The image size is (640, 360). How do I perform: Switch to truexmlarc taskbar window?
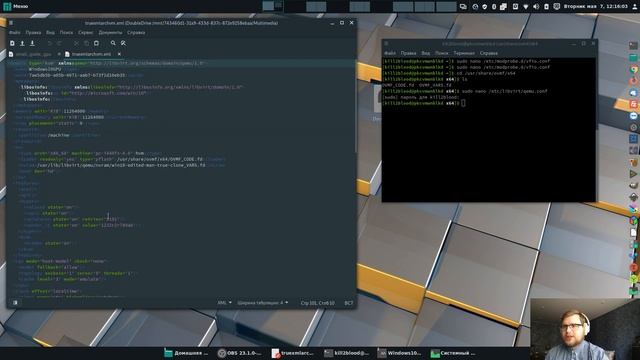point(293,353)
